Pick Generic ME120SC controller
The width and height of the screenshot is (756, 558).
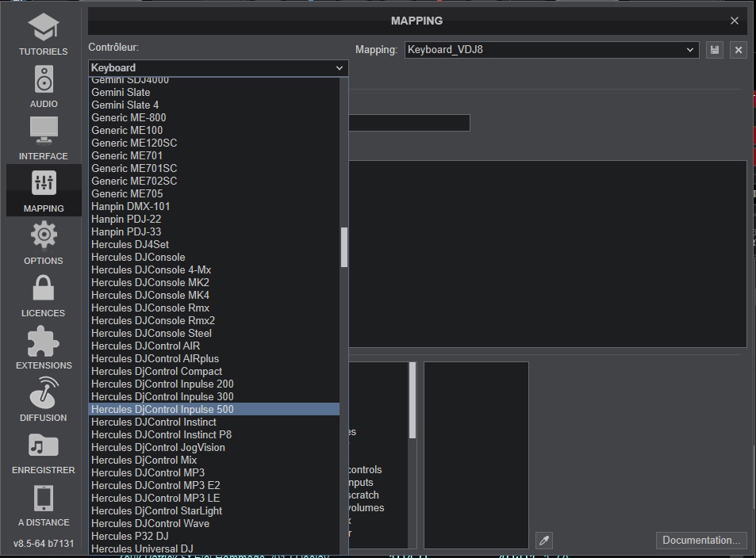pos(214,143)
